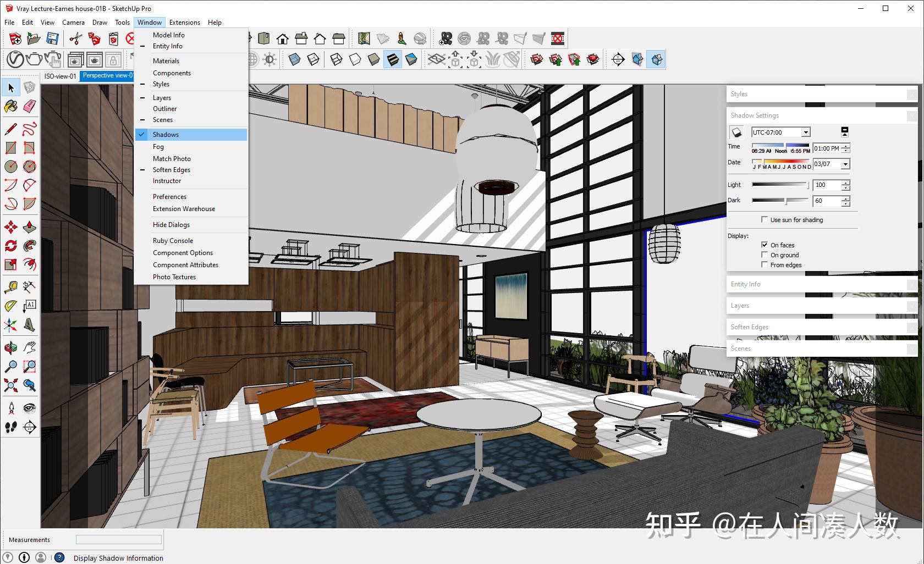The width and height of the screenshot is (924, 564).
Task: Activate the Orbit tool
Action: 11,347
